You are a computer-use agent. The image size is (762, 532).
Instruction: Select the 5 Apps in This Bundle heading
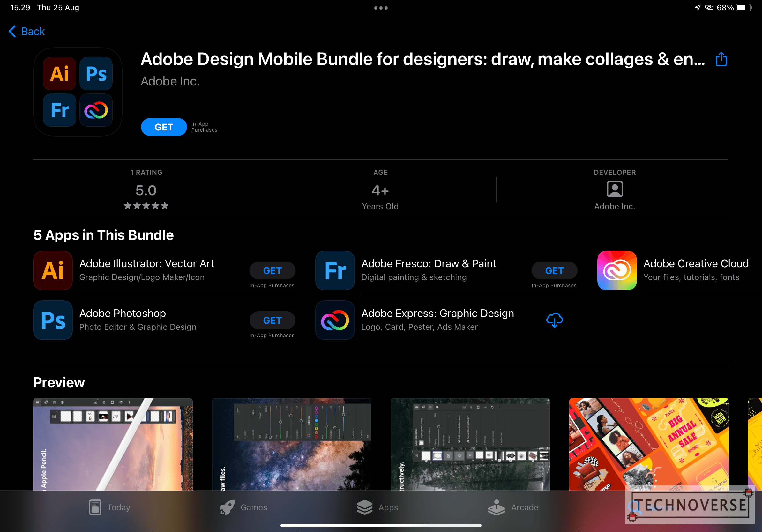[x=104, y=235]
